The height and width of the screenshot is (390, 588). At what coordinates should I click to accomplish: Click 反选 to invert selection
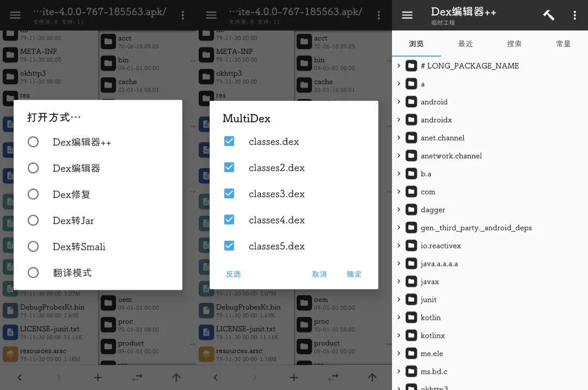233,274
